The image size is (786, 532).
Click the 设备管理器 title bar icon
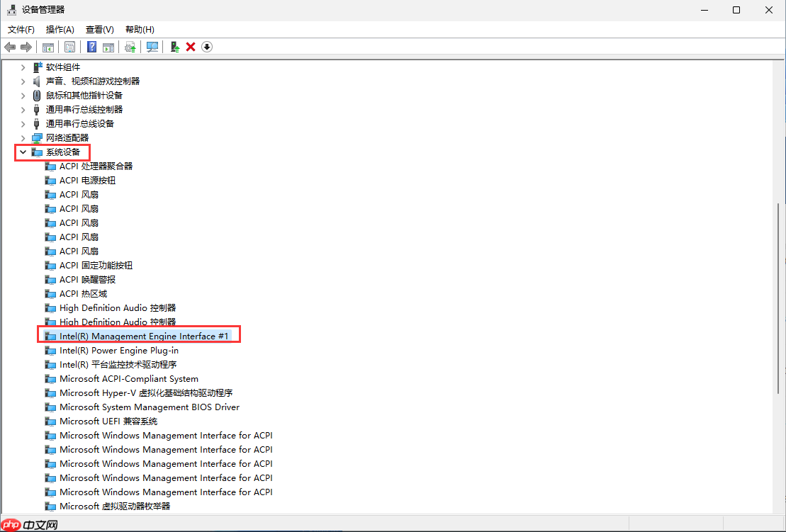point(11,10)
